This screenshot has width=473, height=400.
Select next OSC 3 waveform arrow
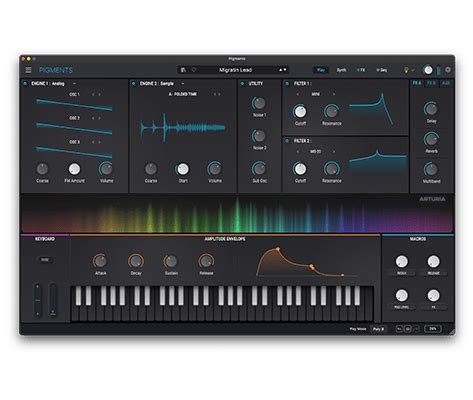point(99,142)
